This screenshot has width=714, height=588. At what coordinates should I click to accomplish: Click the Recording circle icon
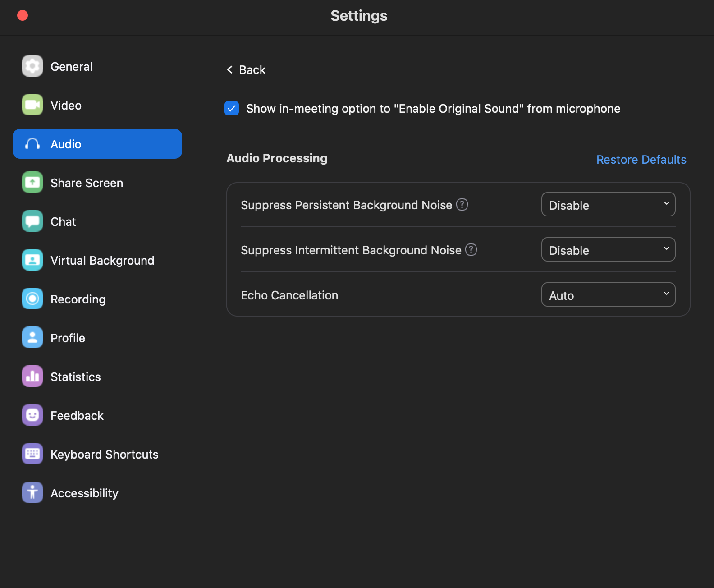coord(32,299)
